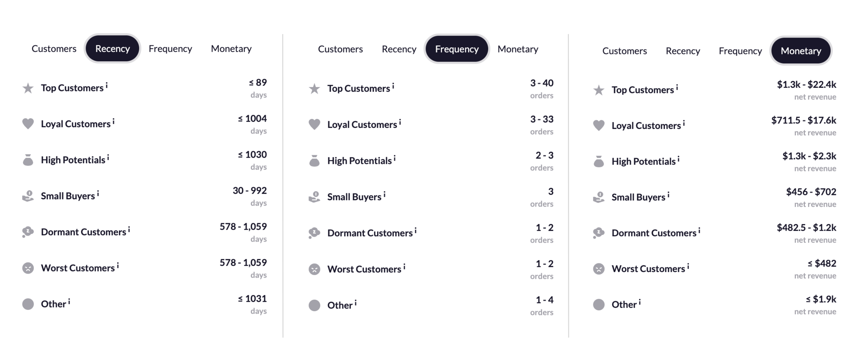Select the Frequency tab in the left days panel

tap(170, 49)
